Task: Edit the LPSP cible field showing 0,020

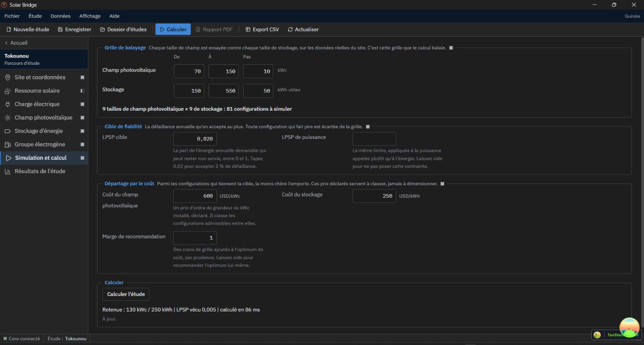Action: [x=195, y=139]
